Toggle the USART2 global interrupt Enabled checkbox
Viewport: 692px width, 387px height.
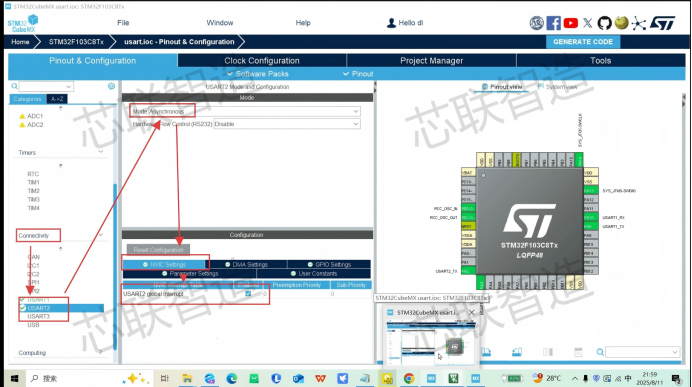point(248,293)
